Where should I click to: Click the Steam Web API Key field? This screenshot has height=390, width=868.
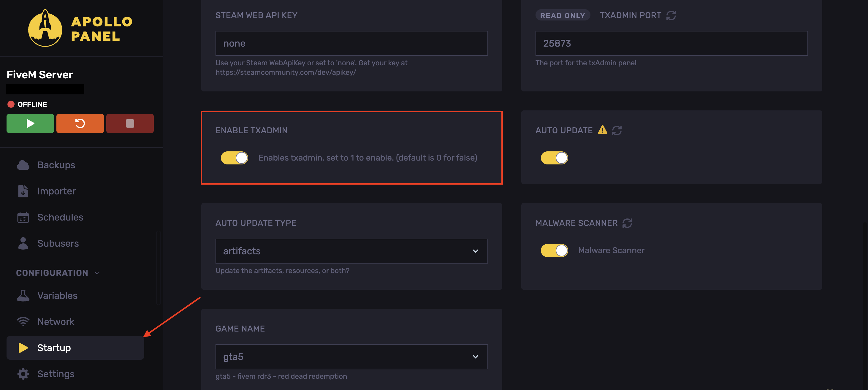351,43
